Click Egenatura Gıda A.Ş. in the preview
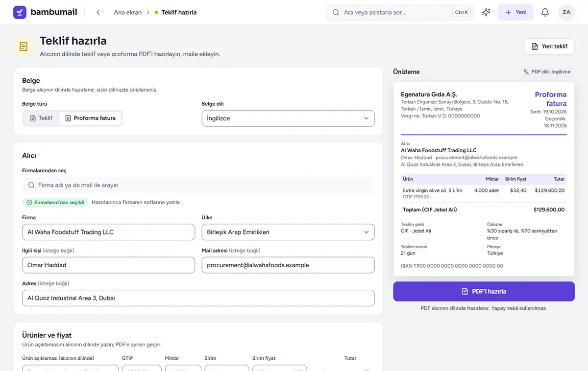 pos(429,94)
